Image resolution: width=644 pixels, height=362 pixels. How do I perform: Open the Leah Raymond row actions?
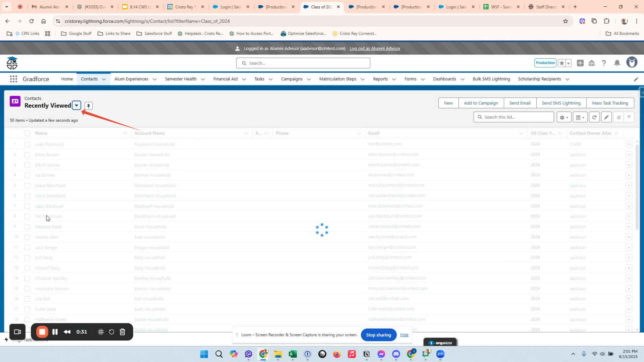coord(629,144)
